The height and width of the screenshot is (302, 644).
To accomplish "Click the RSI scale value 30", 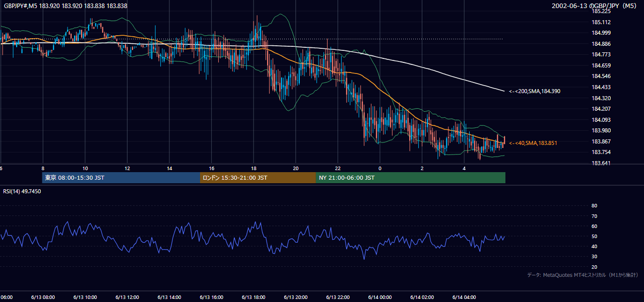I will [x=594, y=257].
